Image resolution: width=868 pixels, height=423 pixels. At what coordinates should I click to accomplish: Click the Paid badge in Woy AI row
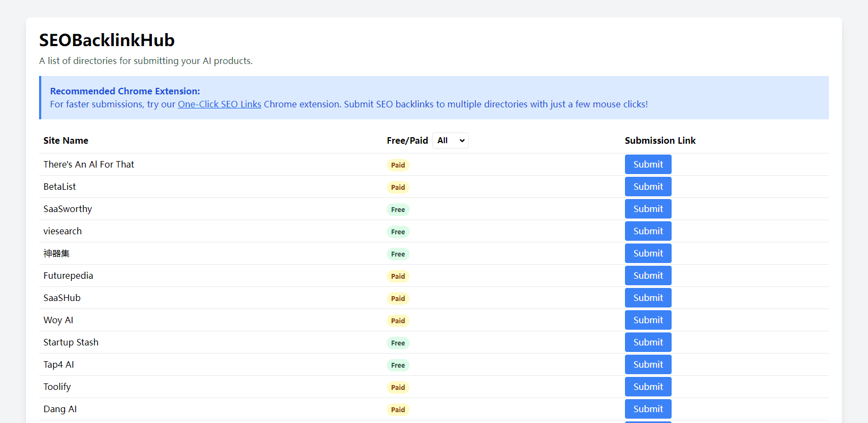(x=398, y=321)
